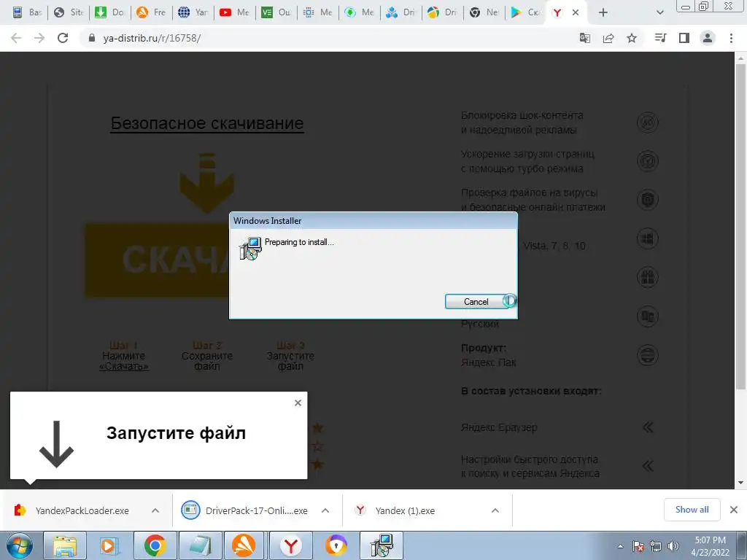Viewport: 747px width, 560px height.
Task: Share this page icon
Action: (x=608, y=38)
